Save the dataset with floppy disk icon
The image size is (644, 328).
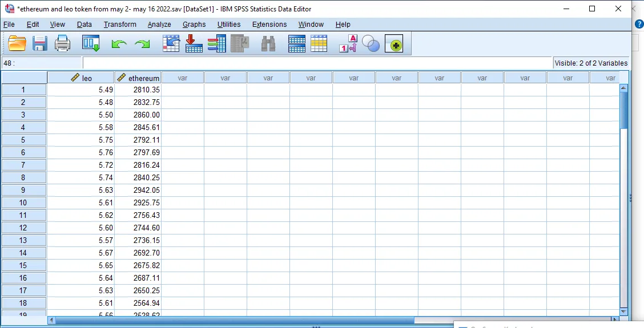pyautogui.click(x=40, y=43)
